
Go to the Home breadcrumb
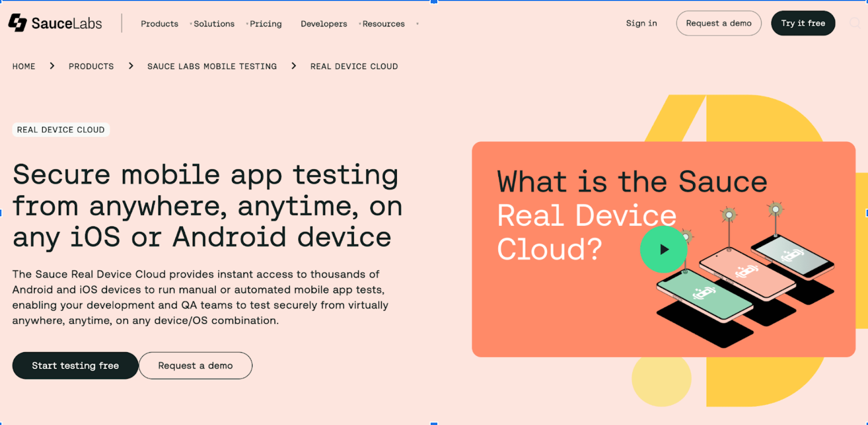click(x=24, y=66)
